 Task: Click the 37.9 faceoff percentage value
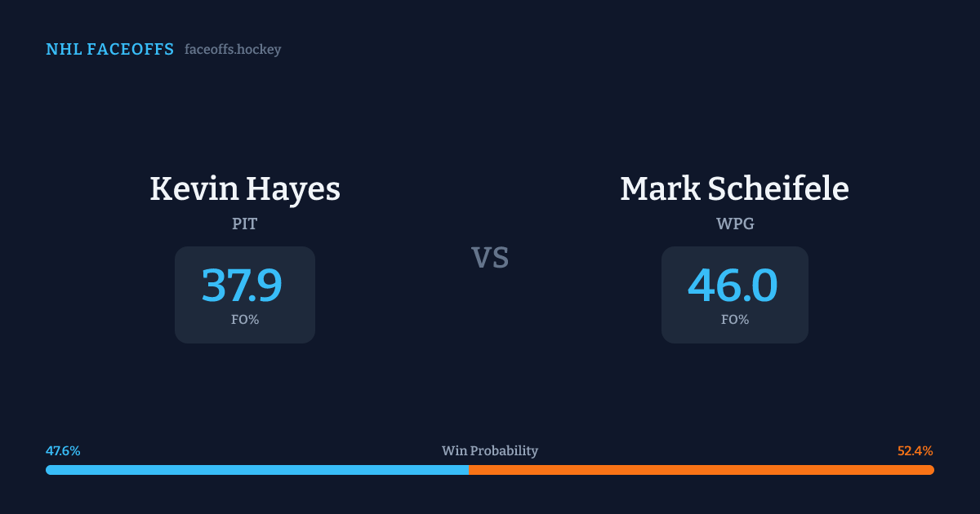coord(242,286)
